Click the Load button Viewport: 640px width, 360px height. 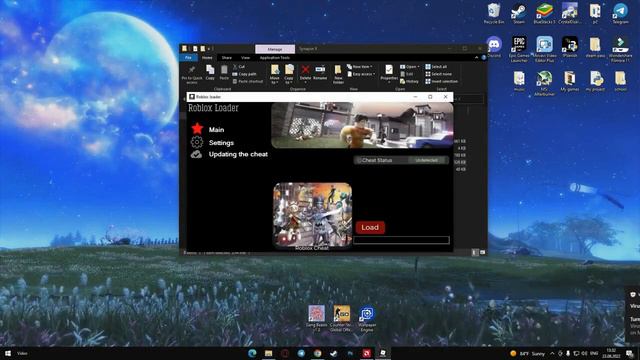point(370,227)
